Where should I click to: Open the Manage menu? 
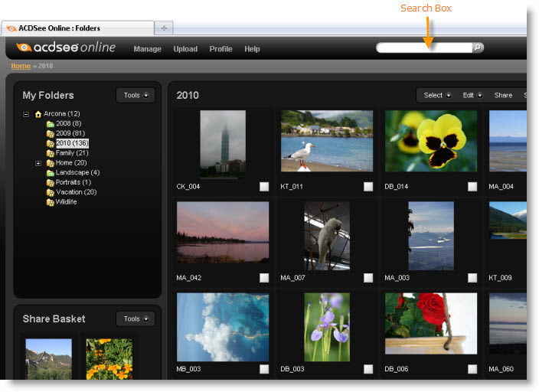pos(147,49)
